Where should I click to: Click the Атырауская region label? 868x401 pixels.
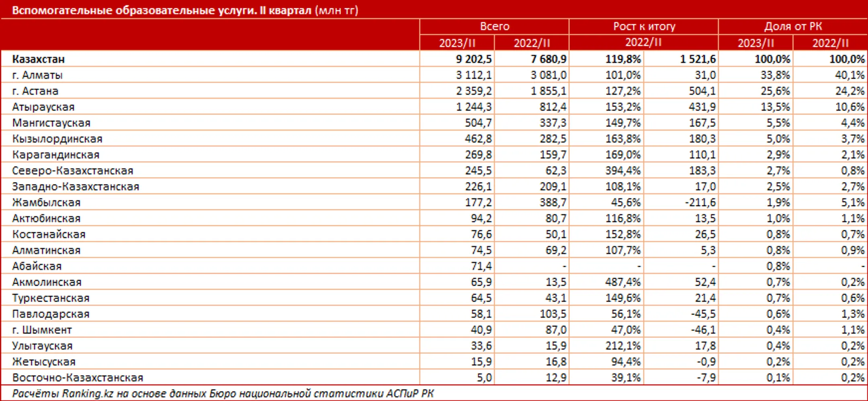pyautogui.click(x=43, y=107)
